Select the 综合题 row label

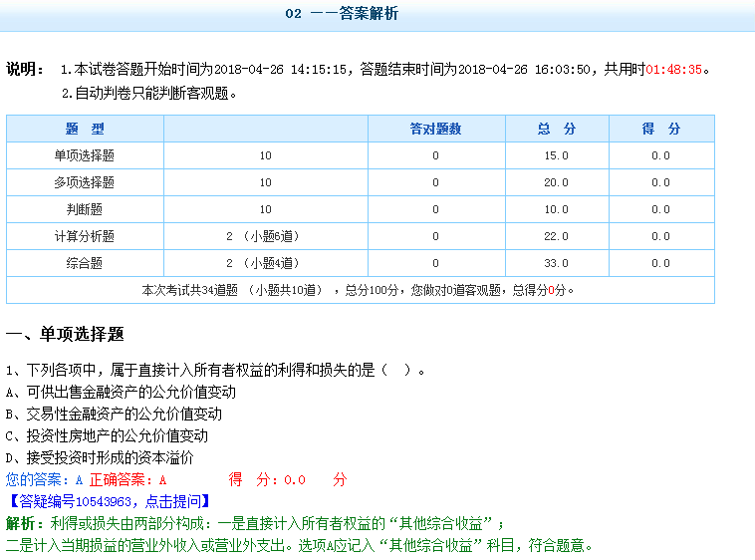coord(85,263)
